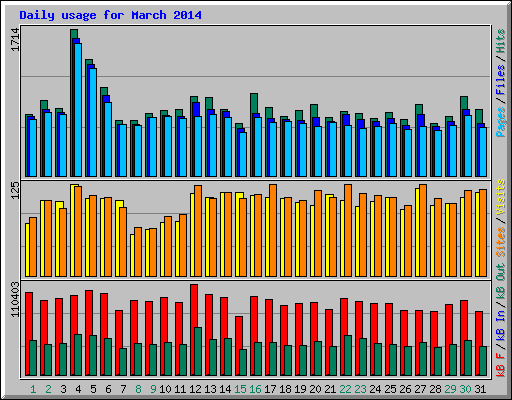Click the 'kB F' legend label
Viewport: 512px width, 400px height.
501,365
